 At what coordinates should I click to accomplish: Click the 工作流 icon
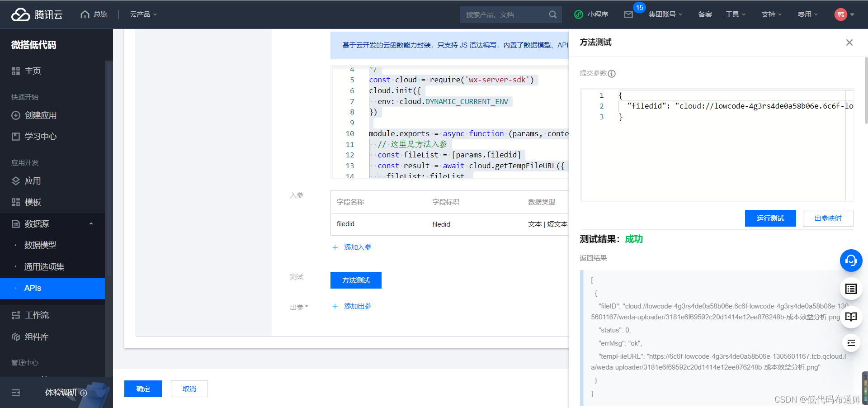tap(16, 315)
